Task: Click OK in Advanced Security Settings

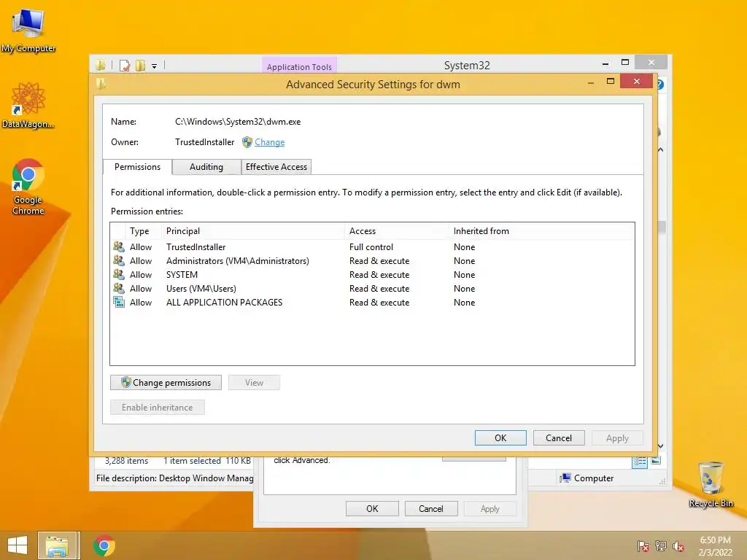Action: (500, 437)
